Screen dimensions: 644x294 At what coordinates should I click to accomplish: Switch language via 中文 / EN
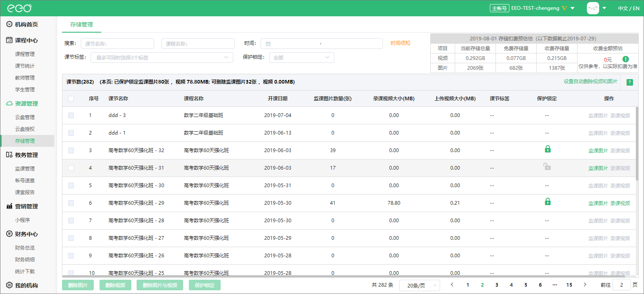pyautogui.click(x=629, y=8)
